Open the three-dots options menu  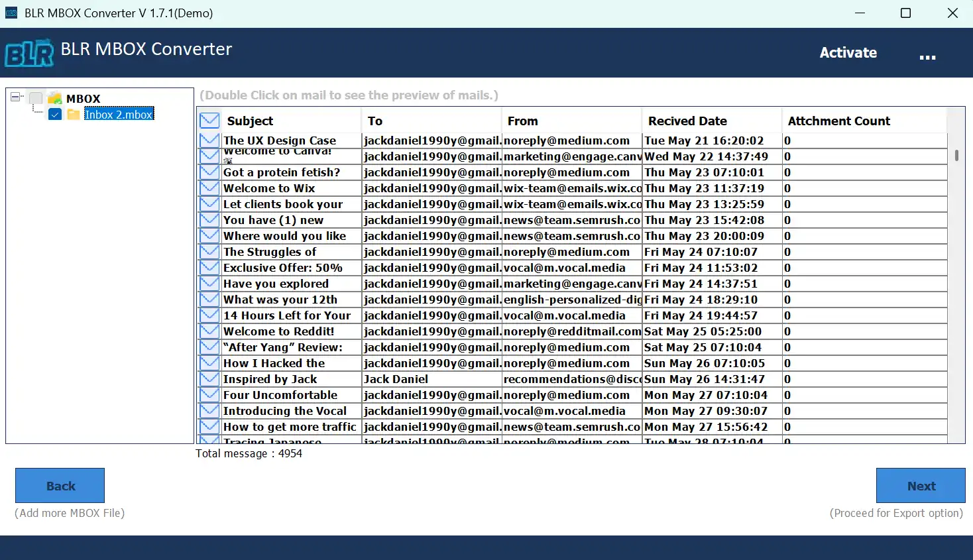click(928, 57)
